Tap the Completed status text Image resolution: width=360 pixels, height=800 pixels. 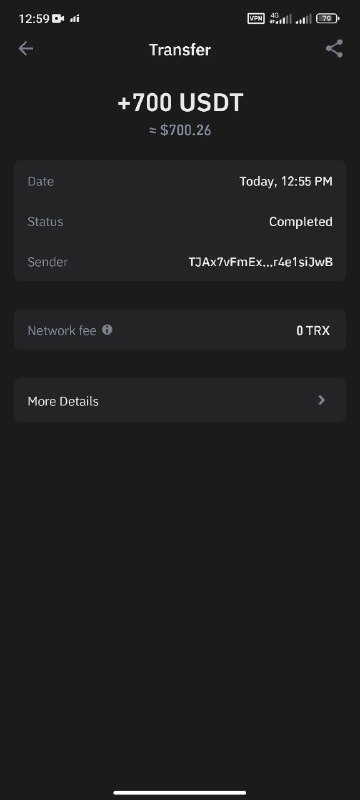301,222
